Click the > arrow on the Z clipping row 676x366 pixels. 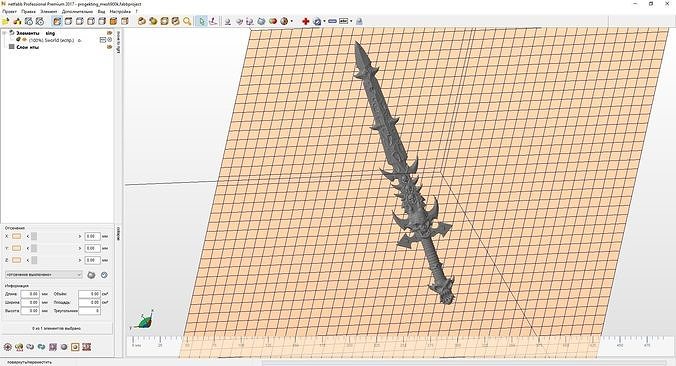pos(80,260)
